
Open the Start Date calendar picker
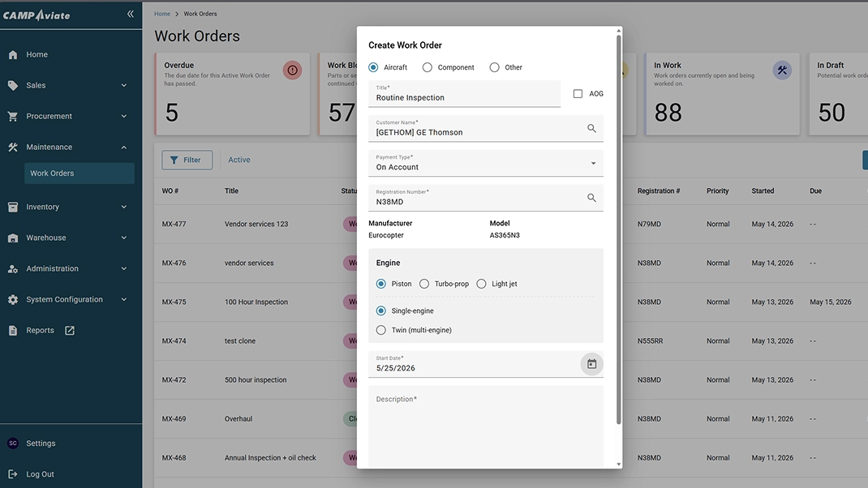click(x=591, y=364)
